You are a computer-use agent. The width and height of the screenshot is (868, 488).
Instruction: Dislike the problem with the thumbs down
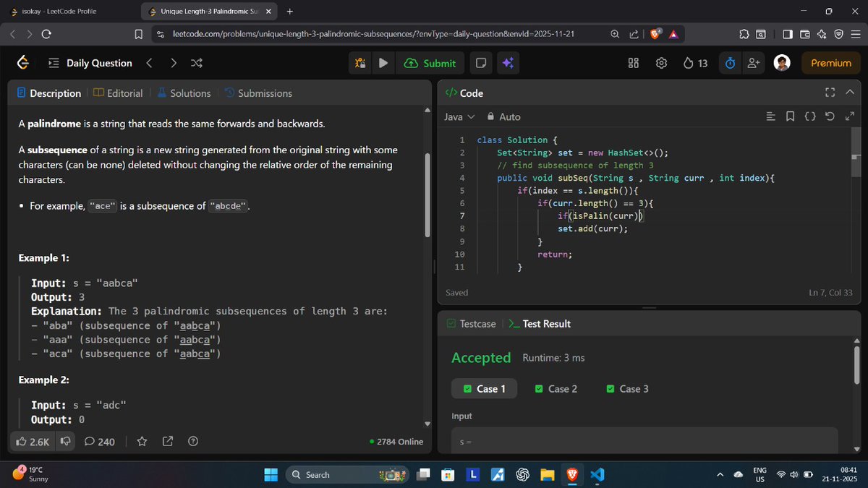65,441
